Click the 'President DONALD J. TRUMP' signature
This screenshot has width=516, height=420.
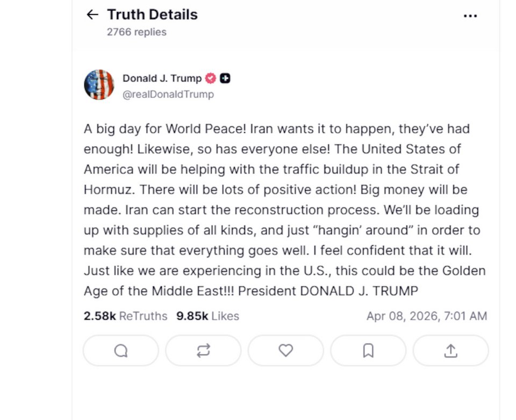click(328, 291)
